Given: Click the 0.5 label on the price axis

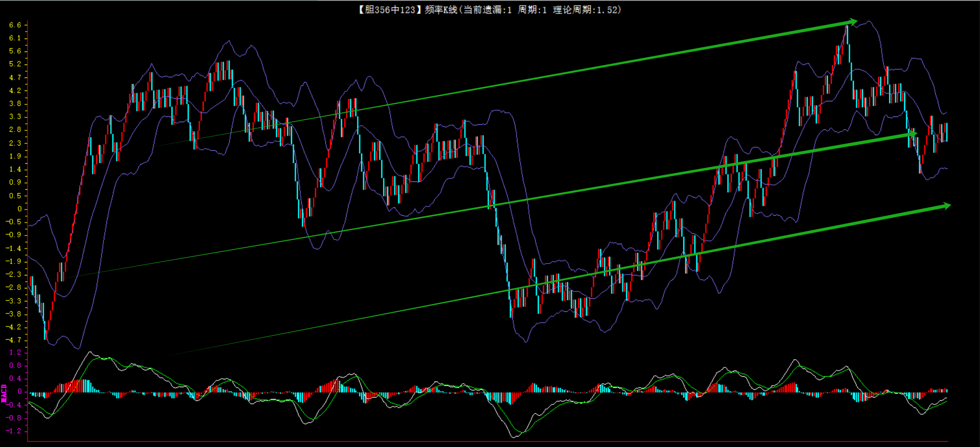Looking at the screenshot, I should point(15,195).
